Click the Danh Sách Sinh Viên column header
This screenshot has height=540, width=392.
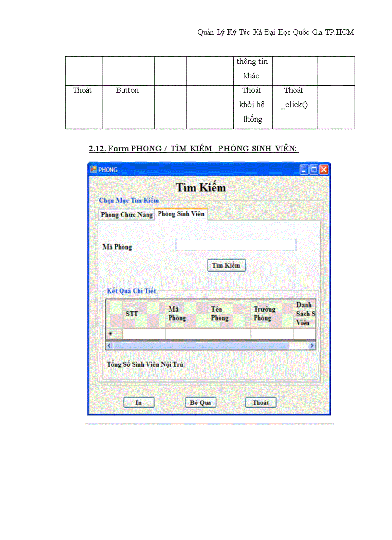pos(305,314)
